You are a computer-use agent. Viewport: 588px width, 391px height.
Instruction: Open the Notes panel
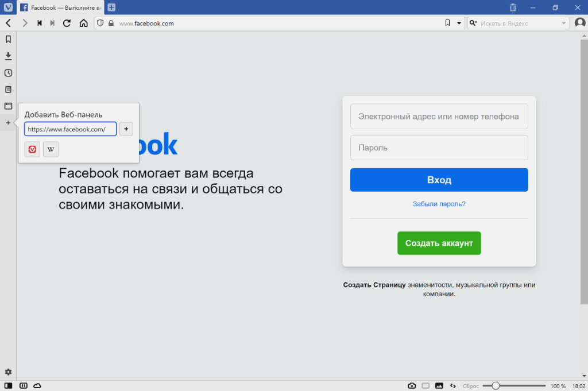click(x=8, y=90)
